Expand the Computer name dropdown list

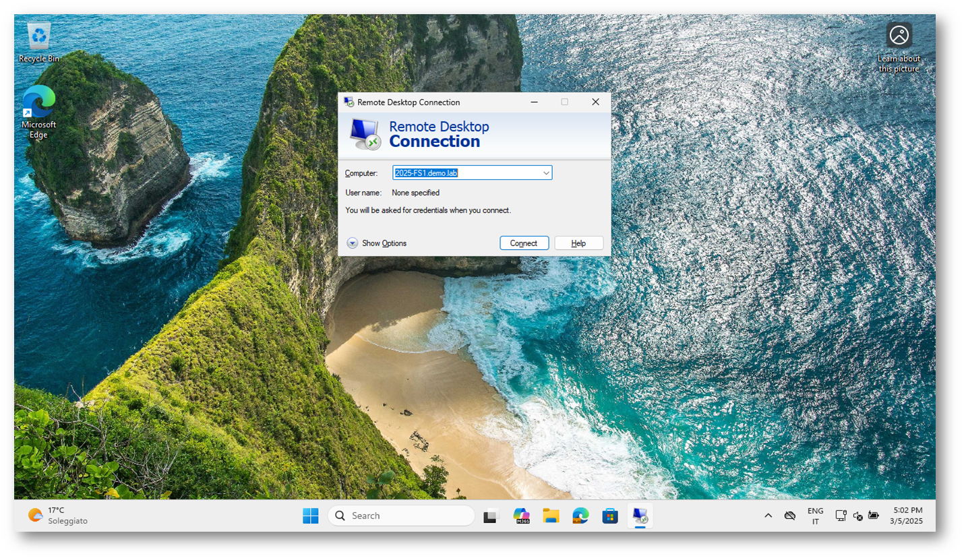[545, 173]
